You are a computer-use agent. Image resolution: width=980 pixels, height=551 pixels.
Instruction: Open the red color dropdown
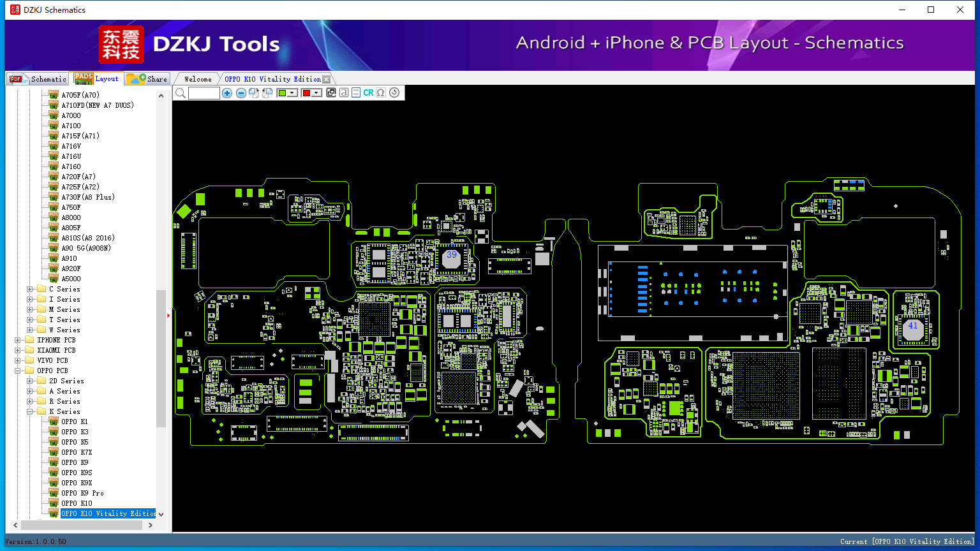(x=316, y=93)
